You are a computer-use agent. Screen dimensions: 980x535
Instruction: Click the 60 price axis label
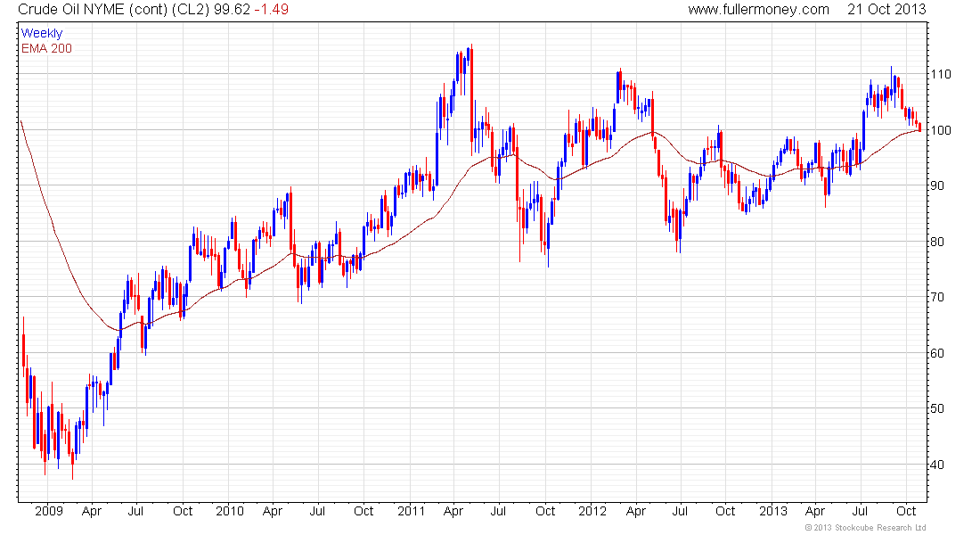pos(937,353)
